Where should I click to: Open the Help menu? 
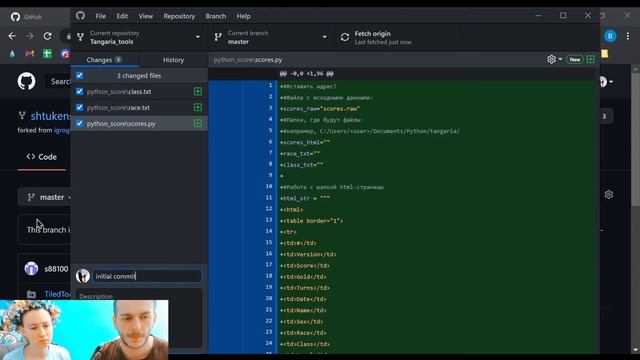click(x=243, y=16)
